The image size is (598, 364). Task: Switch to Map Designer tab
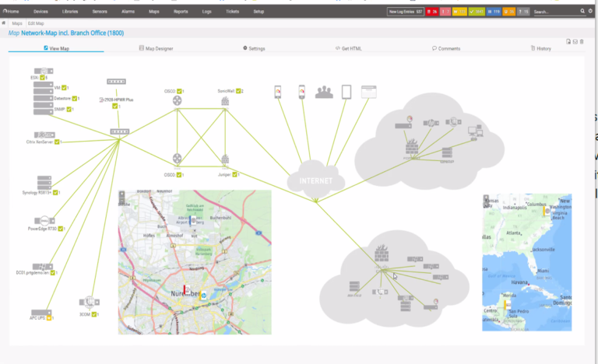click(156, 48)
